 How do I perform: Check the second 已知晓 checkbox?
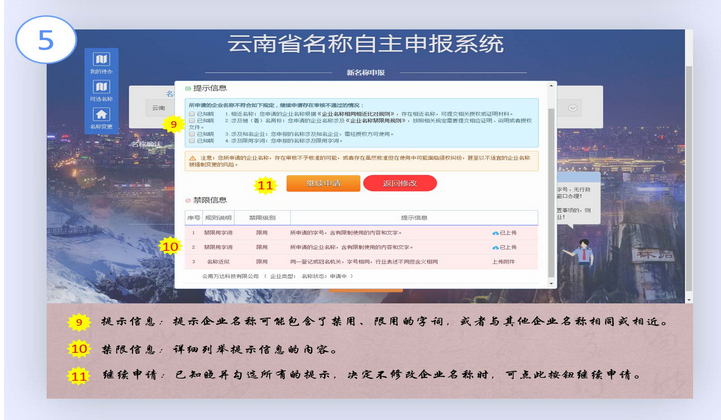point(192,122)
